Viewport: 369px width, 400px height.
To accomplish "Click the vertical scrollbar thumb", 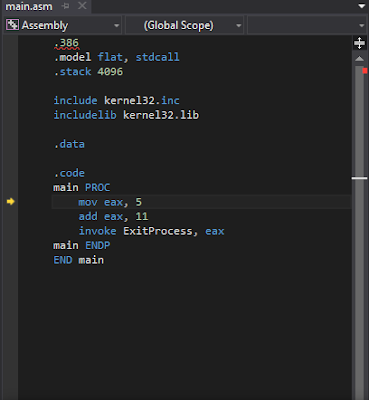I will coord(359,233).
